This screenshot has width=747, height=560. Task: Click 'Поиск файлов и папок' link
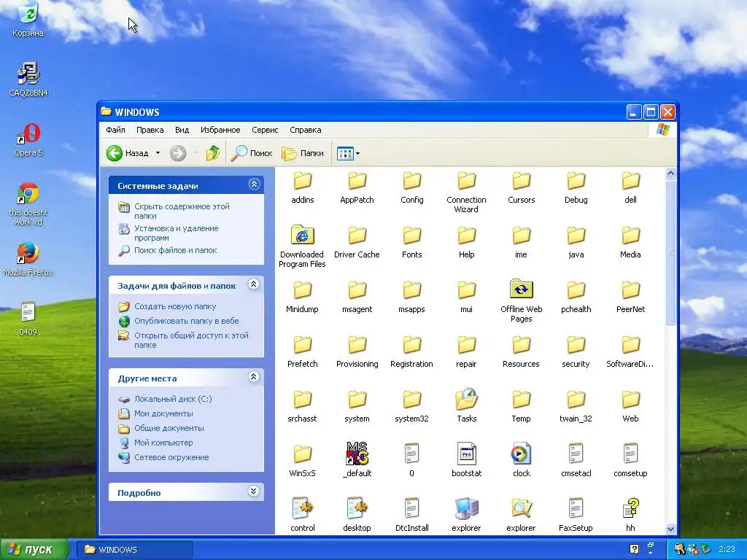tap(175, 250)
